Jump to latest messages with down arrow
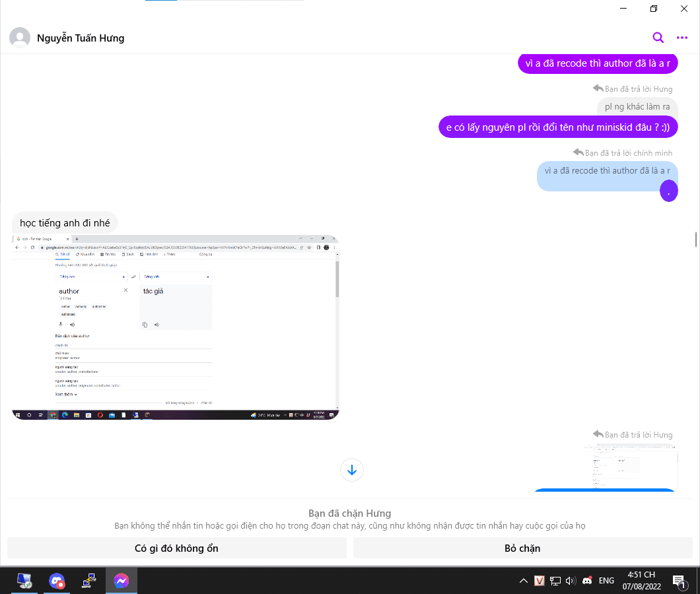The height and width of the screenshot is (594, 700). point(352,470)
